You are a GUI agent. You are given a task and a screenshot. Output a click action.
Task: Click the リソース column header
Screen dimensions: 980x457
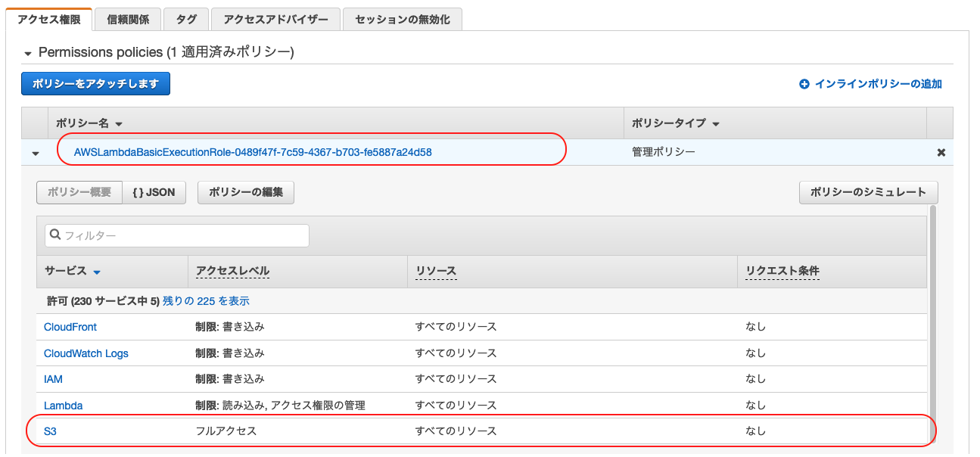point(435,271)
